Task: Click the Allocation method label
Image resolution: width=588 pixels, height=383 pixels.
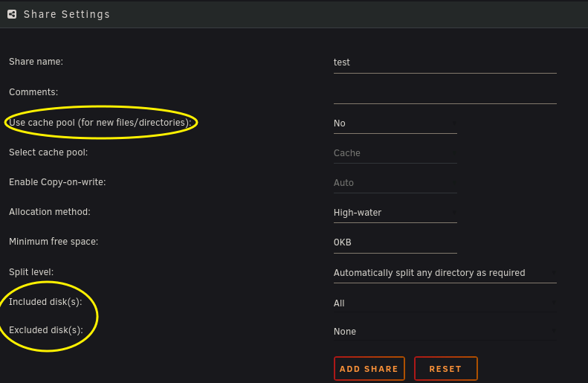Action: [49, 212]
